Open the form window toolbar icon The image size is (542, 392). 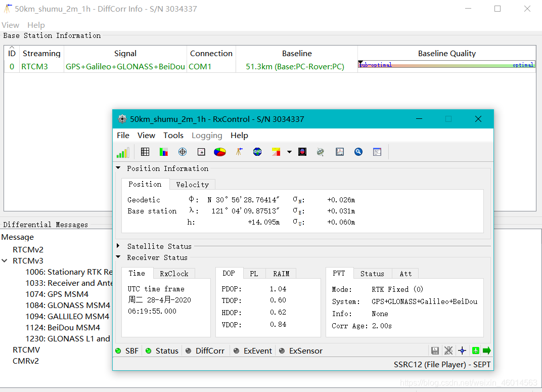pos(377,152)
